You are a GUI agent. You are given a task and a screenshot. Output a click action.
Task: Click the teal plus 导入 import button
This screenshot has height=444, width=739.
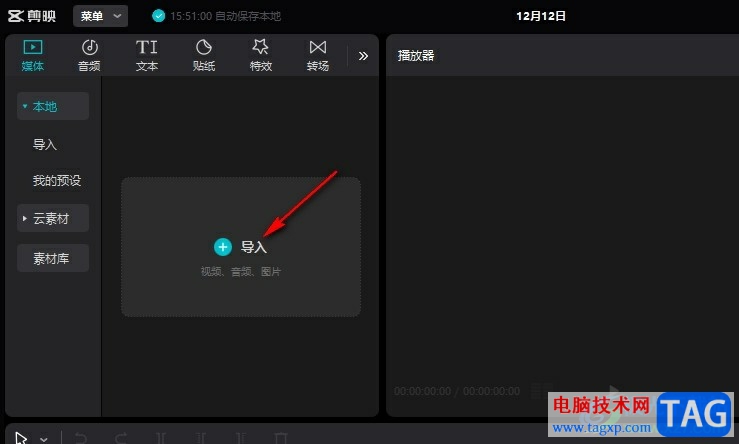pyautogui.click(x=240, y=247)
